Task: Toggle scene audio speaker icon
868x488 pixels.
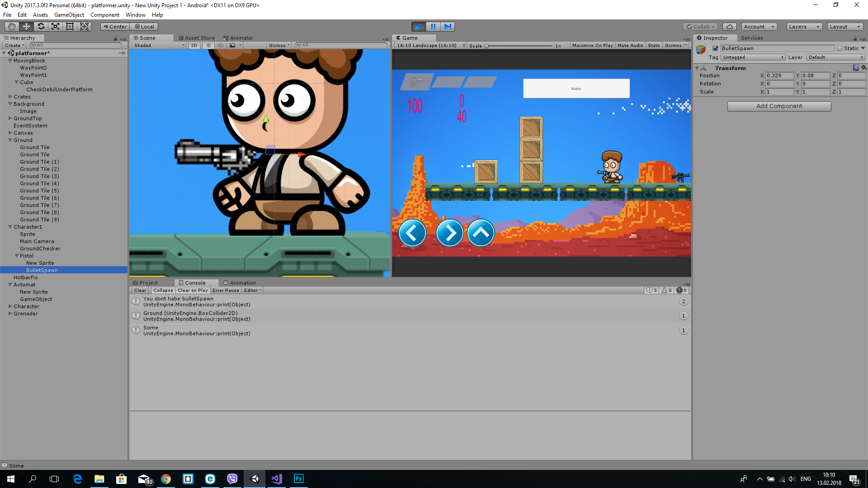Action: [220, 45]
